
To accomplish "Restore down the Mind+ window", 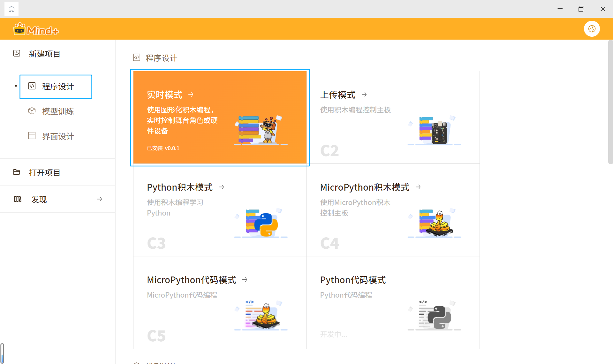I will [x=581, y=9].
